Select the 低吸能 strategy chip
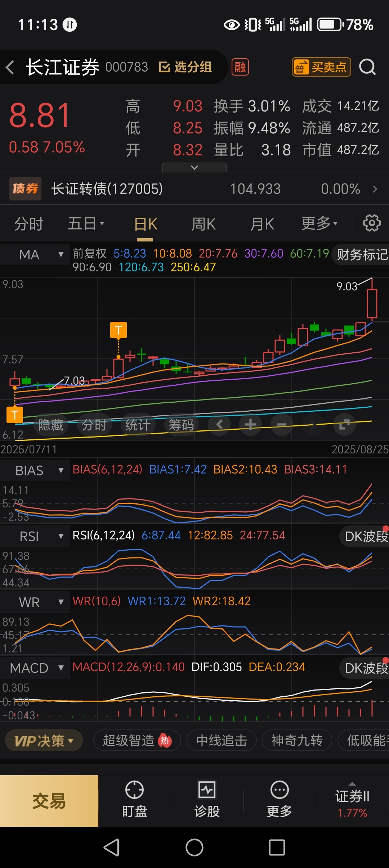 pyautogui.click(x=364, y=741)
